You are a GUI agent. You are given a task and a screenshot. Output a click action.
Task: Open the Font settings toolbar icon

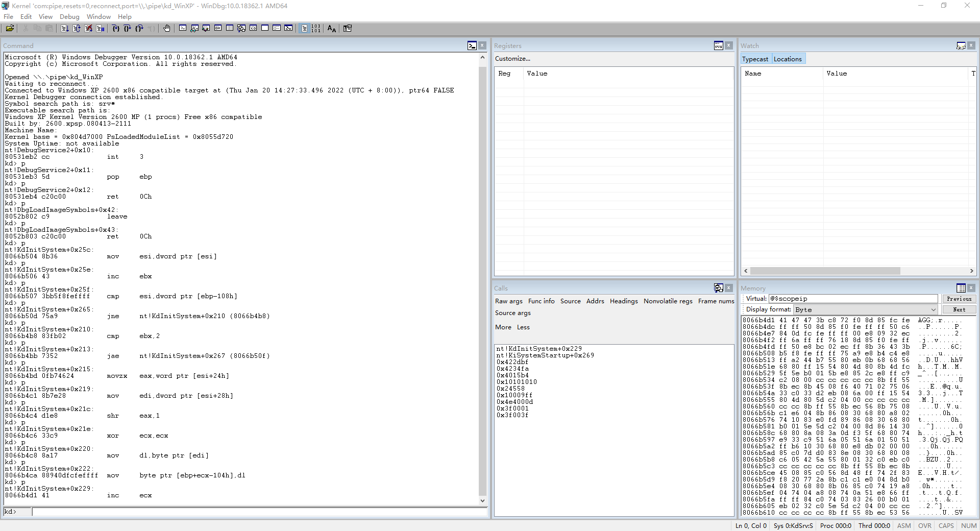[x=332, y=29]
